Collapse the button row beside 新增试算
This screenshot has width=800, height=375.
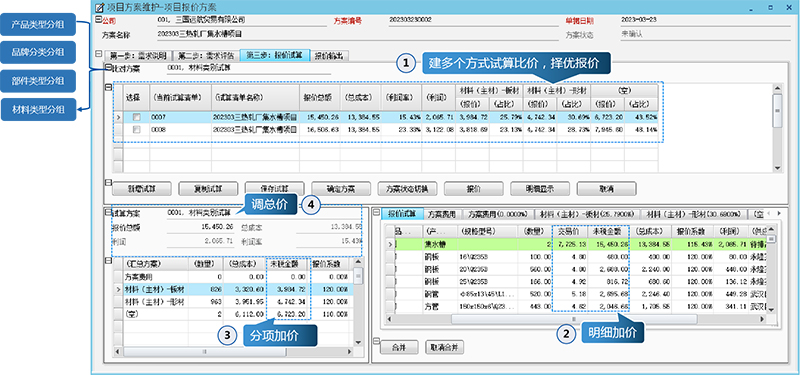108,182
